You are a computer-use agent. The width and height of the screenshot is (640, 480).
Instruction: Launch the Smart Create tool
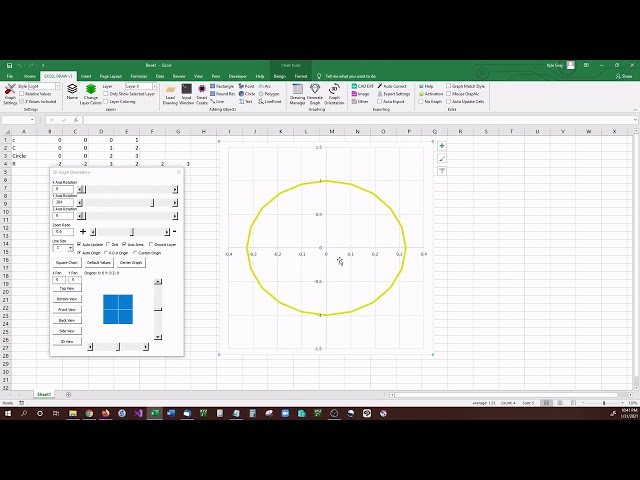[202, 94]
